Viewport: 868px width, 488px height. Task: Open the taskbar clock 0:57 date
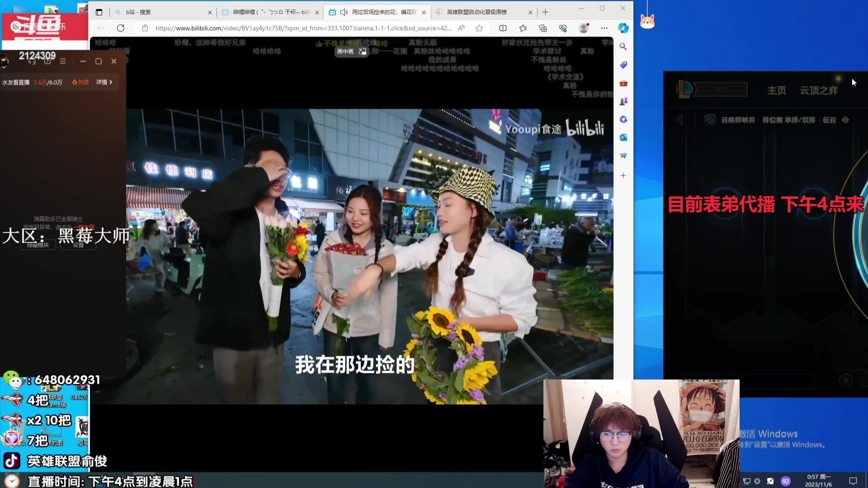point(819,480)
